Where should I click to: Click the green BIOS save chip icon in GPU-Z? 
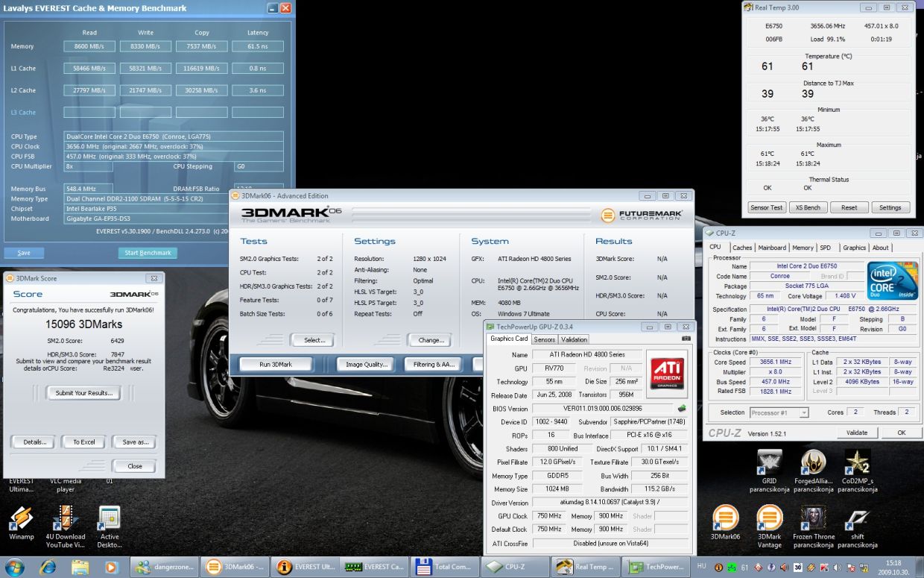click(681, 409)
